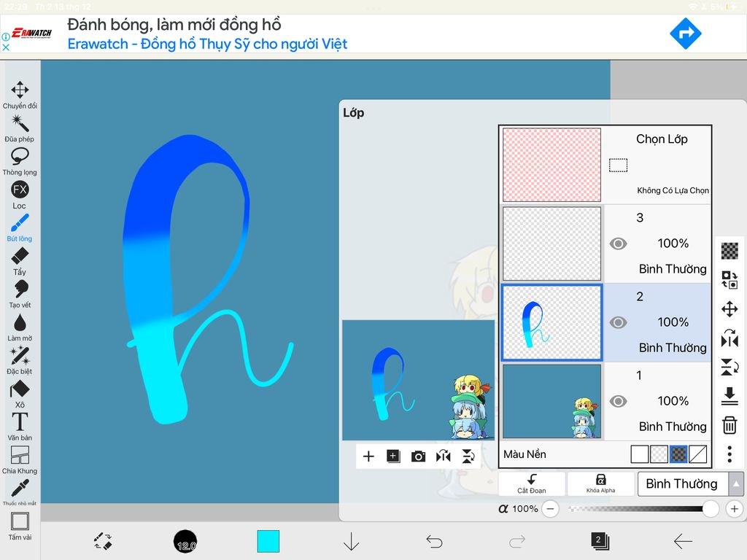This screenshot has width=747, height=560.
Task: Open the Tấm vải canvas tool
Action: point(20,526)
